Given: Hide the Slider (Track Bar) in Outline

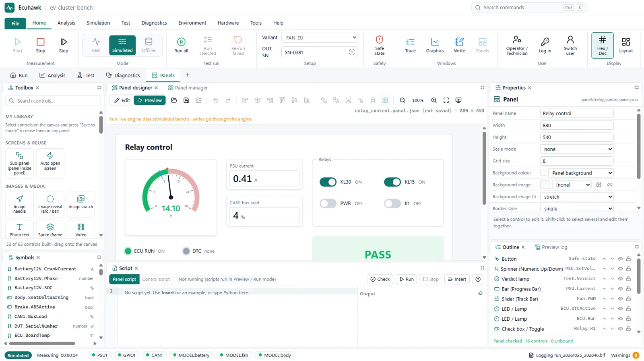Looking at the screenshot, I should (620, 299).
